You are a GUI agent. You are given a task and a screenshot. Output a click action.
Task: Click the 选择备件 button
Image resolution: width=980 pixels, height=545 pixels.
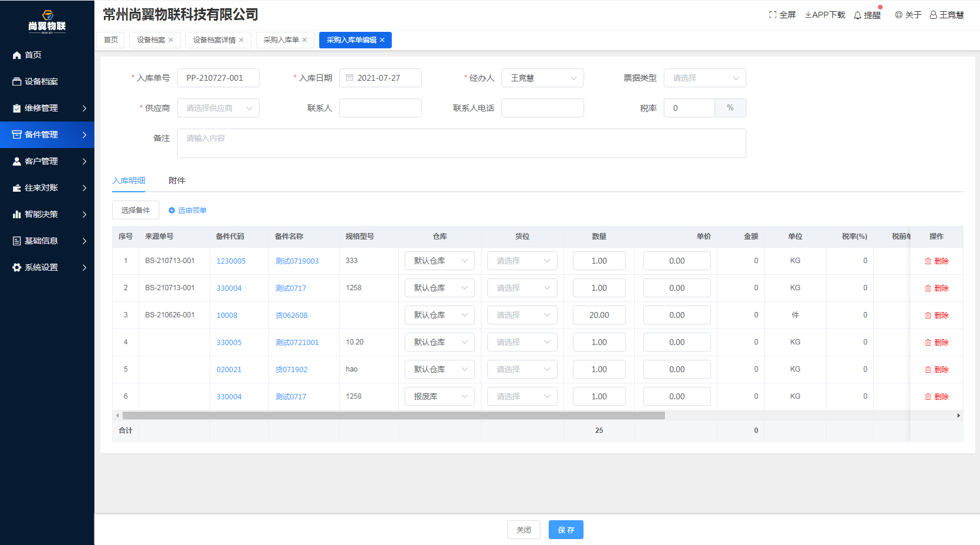(x=136, y=210)
